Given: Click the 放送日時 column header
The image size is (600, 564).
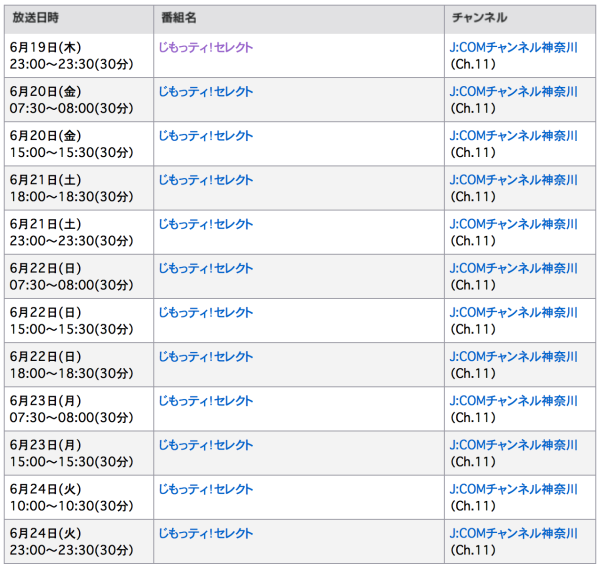Looking at the screenshot, I should click(79, 19).
